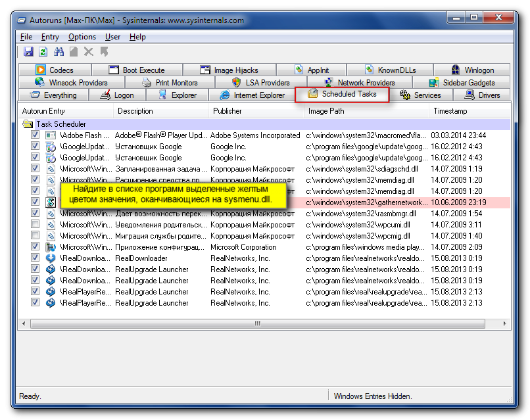Switch to the Boot Execute tab
The image size is (530, 420).
(137, 70)
